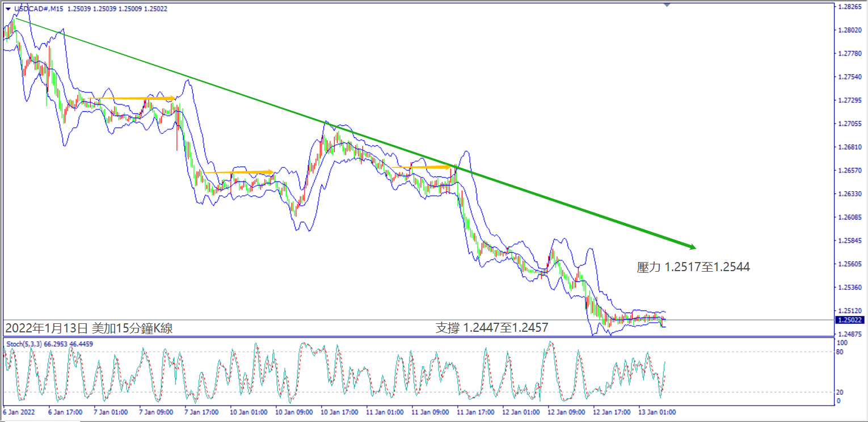This screenshot has height=422, width=868.
Task: Click the 10 Jan 01:00 time label
Action: pyautogui.click(x=248, y=412)
